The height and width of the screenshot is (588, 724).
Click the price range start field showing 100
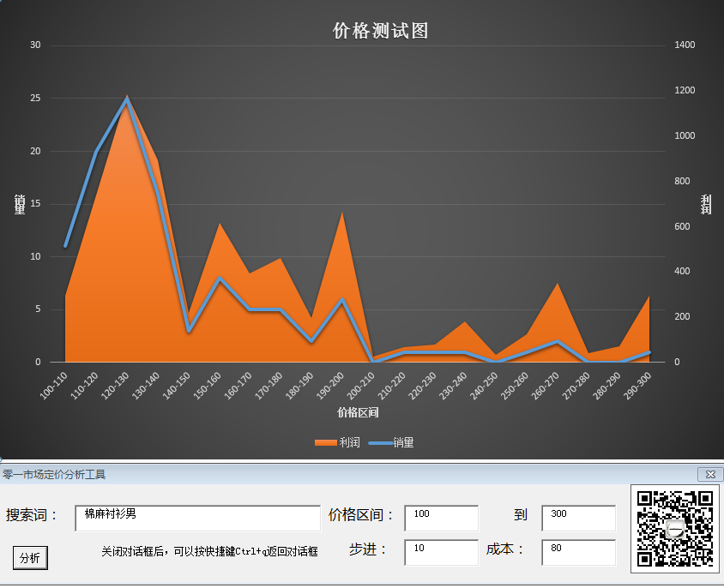click(x=442, y=518)
